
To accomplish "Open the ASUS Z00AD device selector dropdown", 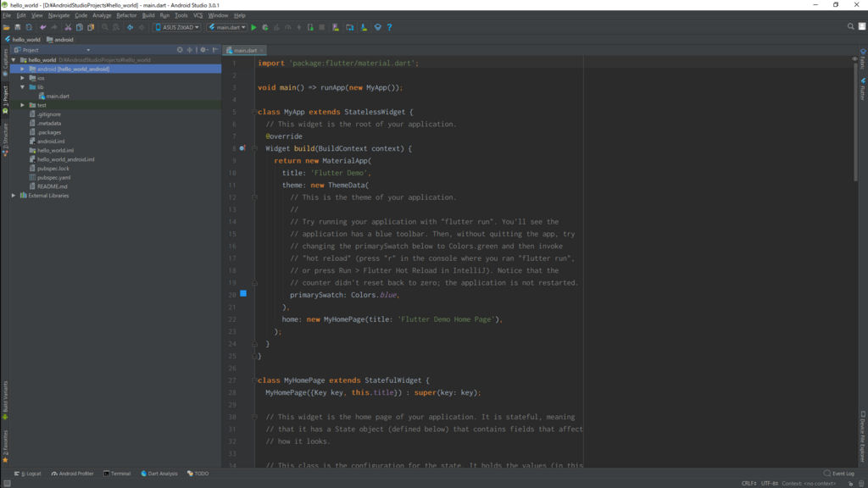I will tap(176, 27).
